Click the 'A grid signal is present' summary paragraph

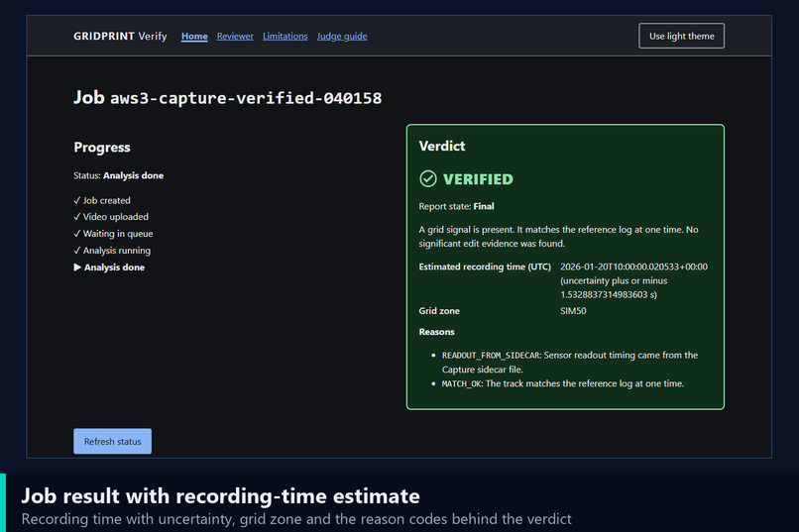click(x=558, y=237)
